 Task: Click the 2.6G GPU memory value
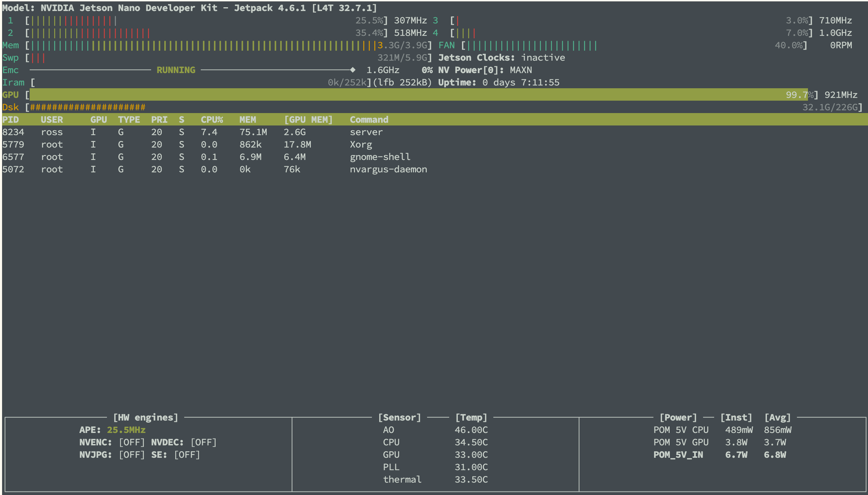click(x=295, y=132)
